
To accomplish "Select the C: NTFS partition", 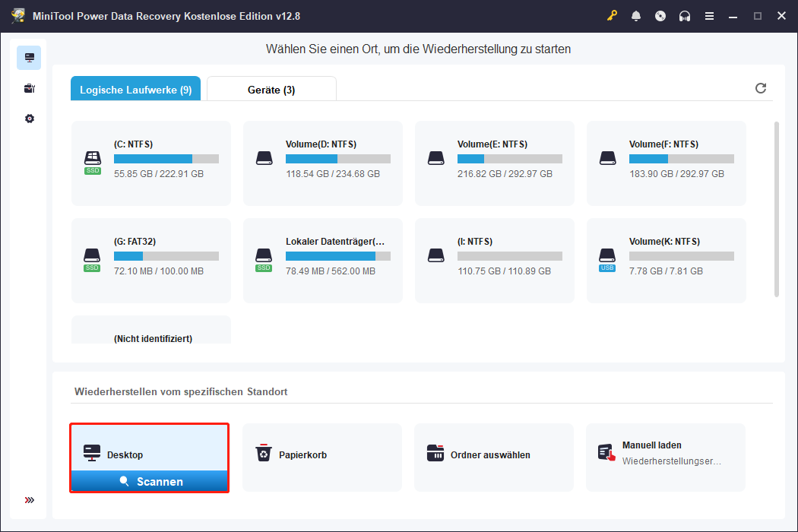I will 150,163.
